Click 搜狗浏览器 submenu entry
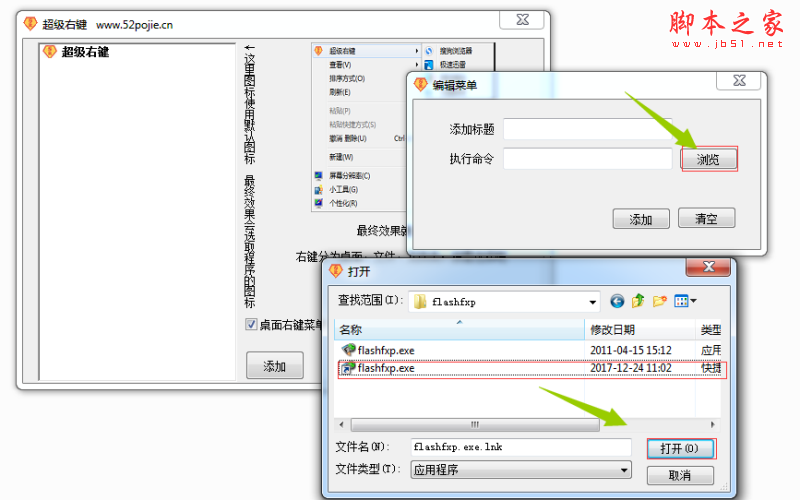The width and height of the screenshot is (800, 500). [456, 51]
